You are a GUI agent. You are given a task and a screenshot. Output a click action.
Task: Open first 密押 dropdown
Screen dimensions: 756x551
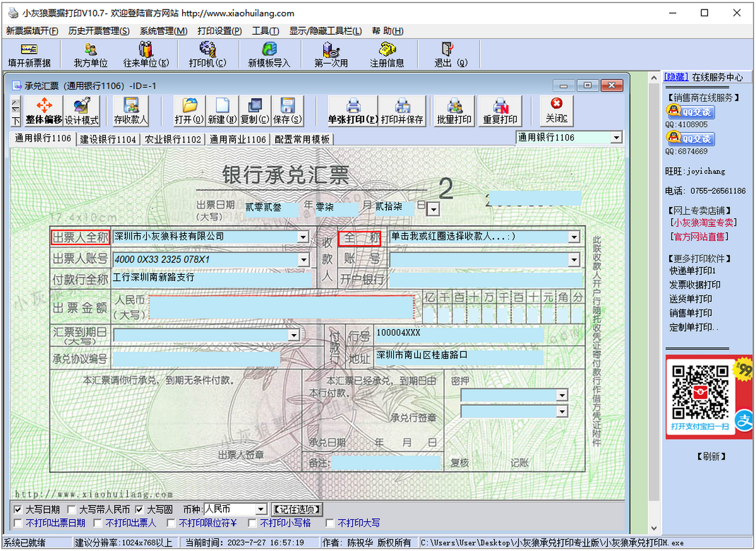pyautogui.click(x=562, y=395)
